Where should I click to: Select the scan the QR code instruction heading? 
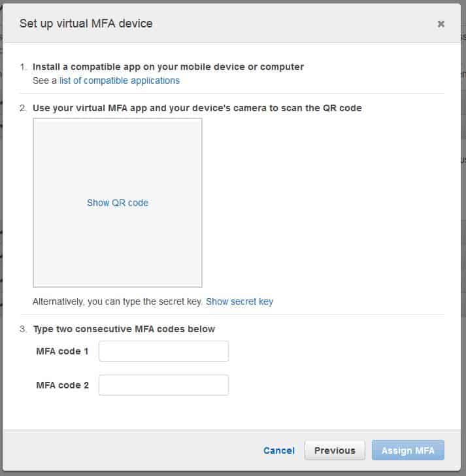click(x=197, y=108)
